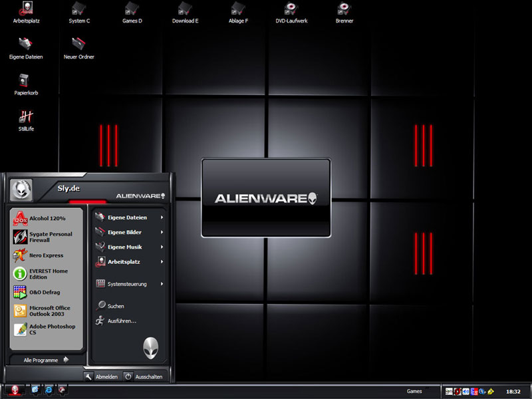The image size is (532, 399).
Task: Start O&O Defrag from start menu
Action: click(x=46, y=292)
